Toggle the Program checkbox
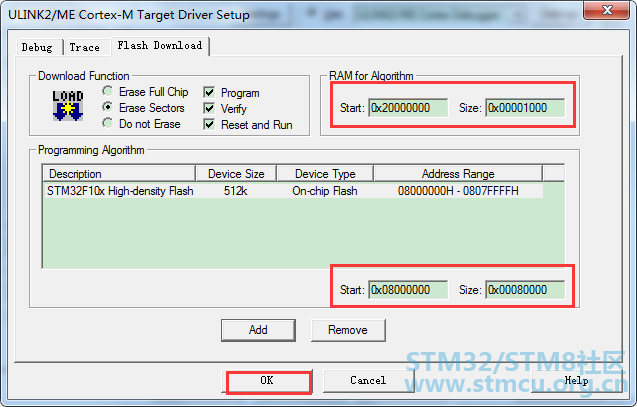637x407 pixels. tap(209, 92)
